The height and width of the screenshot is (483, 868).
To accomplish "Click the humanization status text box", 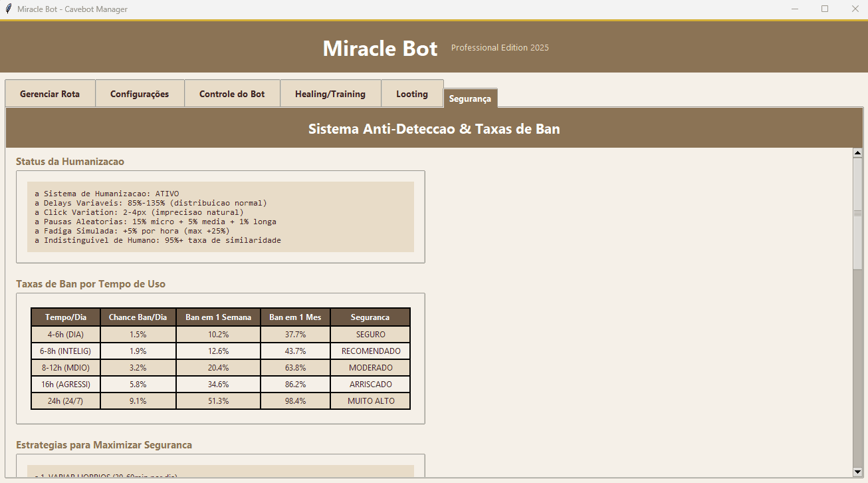I will click(x=219, y=216).
